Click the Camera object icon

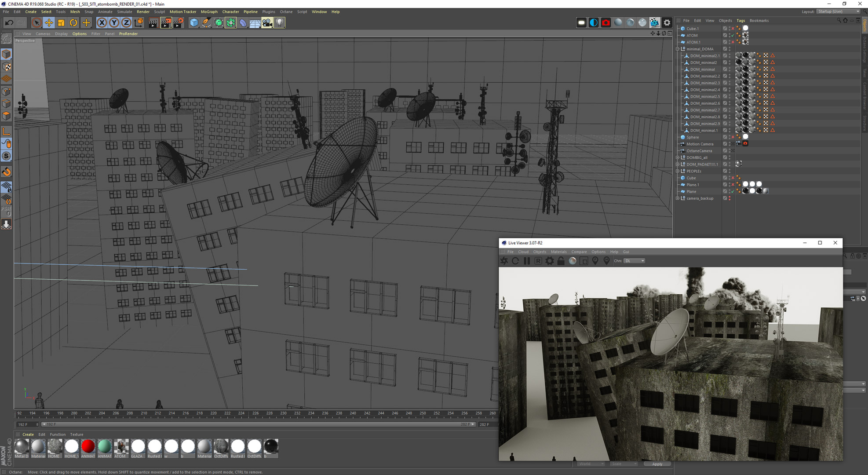pyautogui.click(x=267, y=22)
